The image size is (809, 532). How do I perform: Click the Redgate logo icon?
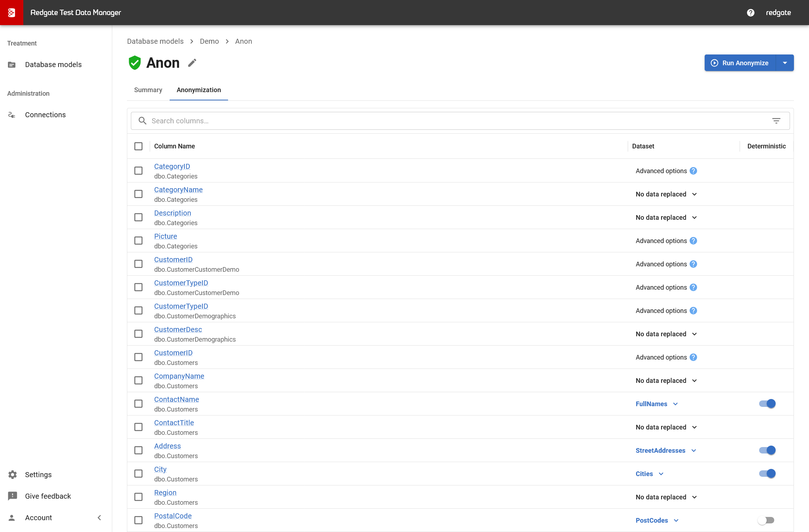click(11, 13)
